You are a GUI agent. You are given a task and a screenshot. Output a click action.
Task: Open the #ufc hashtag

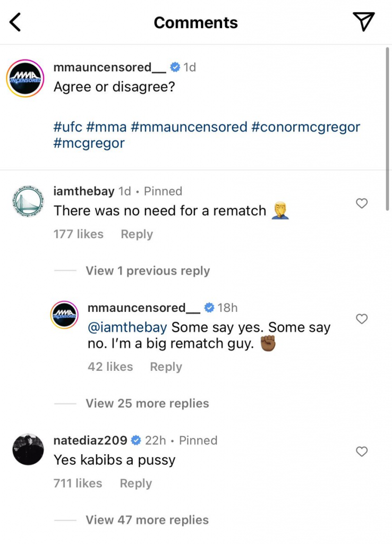click(67, 127)
